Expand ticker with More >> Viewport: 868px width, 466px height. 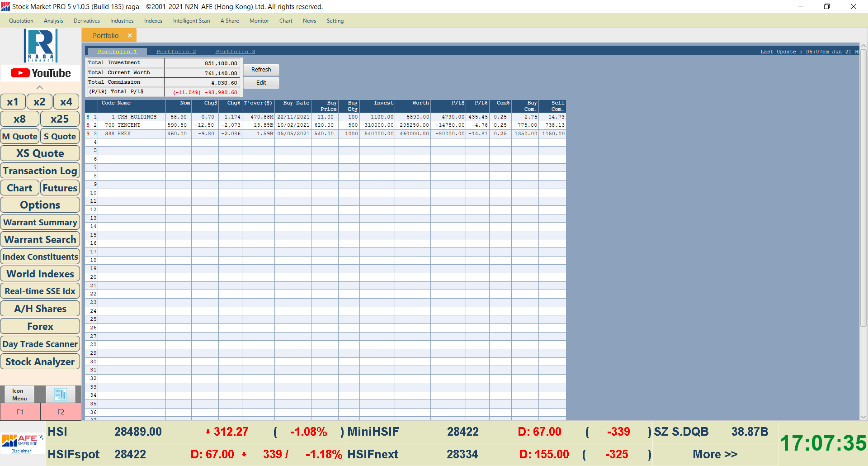(715, 454)
